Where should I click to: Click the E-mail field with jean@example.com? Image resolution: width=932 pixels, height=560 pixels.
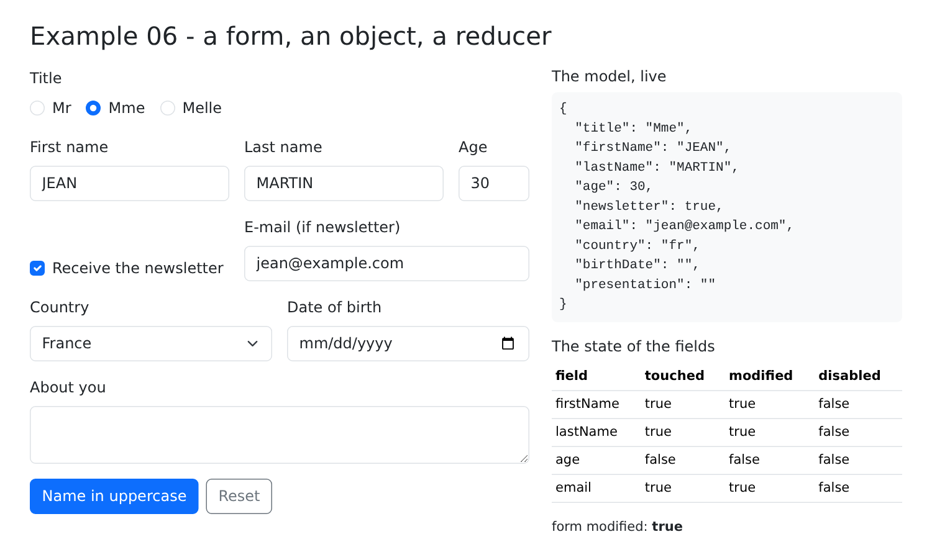point(386,263)
